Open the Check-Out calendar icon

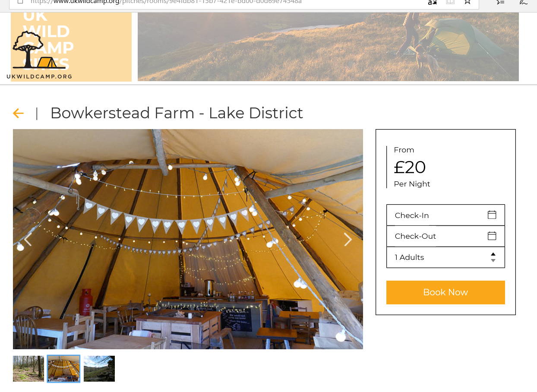coord(492,236)
